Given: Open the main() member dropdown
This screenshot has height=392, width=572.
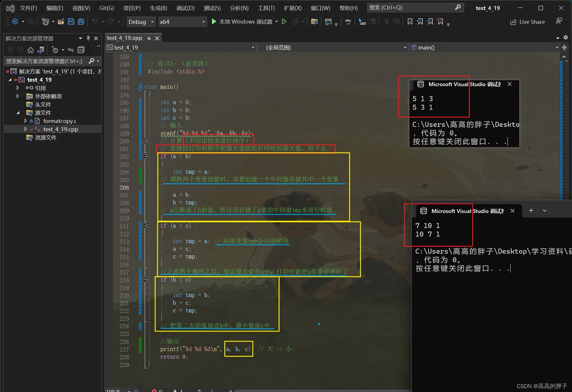Looking at the screenshot, I should point(556,48).
